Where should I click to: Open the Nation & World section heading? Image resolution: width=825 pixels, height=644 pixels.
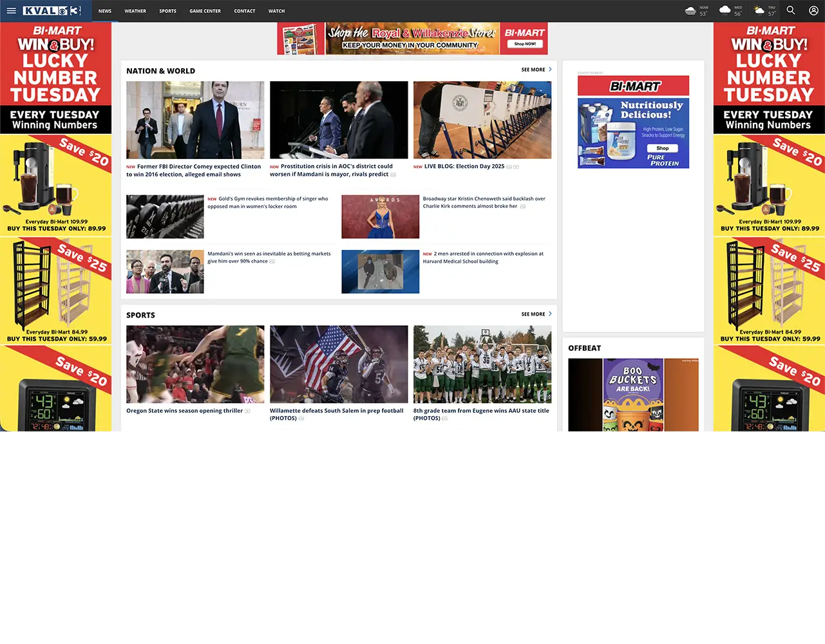click(x=161, y=71)
